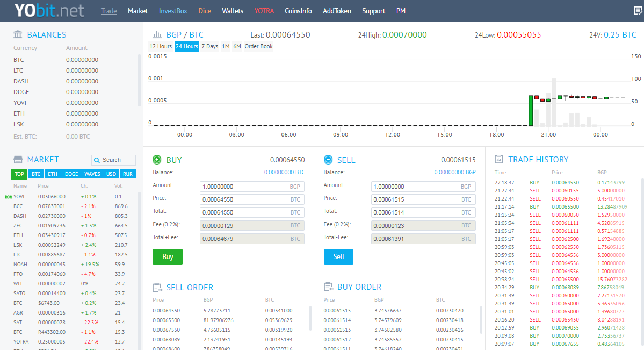Viewport: 644px width, 350px height.
Task: Click the Sell Amount input field
Action: point(423,187)
